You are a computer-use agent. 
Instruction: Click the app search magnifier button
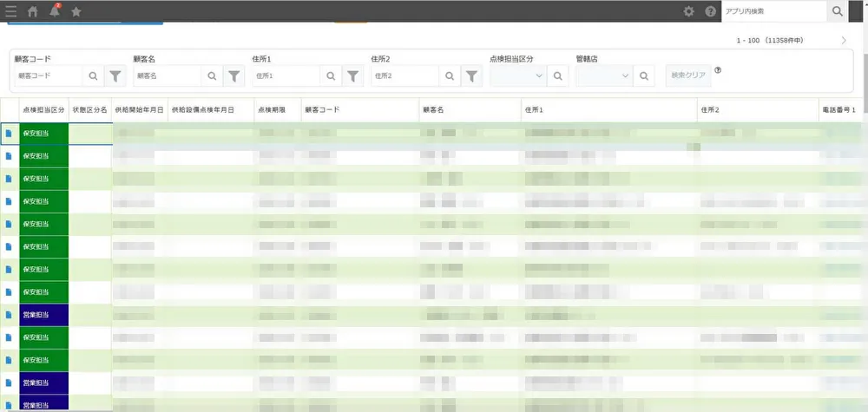pyautogui.click(x=837, y=11)
